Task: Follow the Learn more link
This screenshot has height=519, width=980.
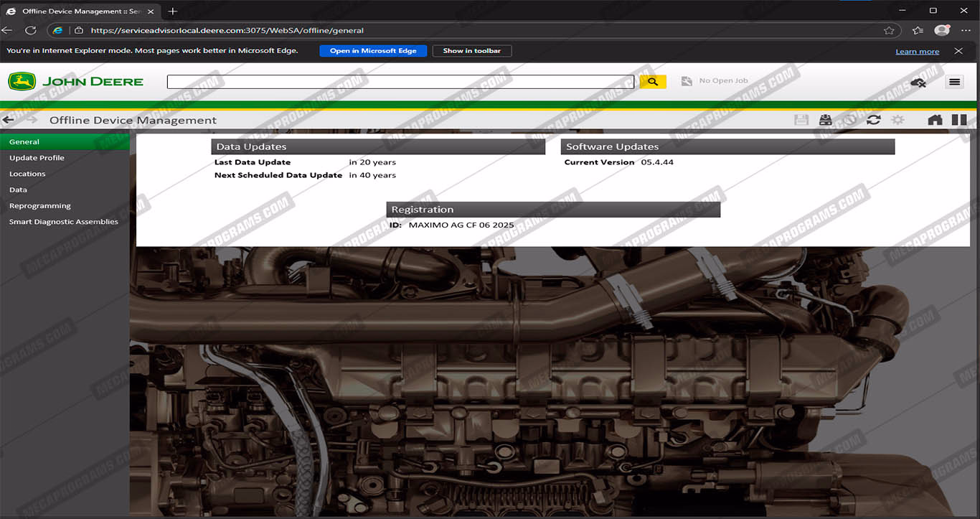Action: (917, 52)
